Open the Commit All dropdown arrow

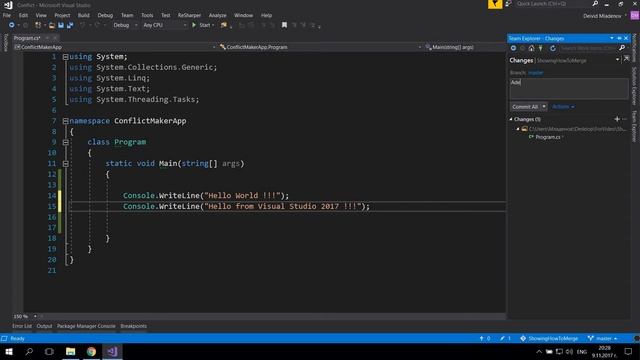tap(544, 107)
